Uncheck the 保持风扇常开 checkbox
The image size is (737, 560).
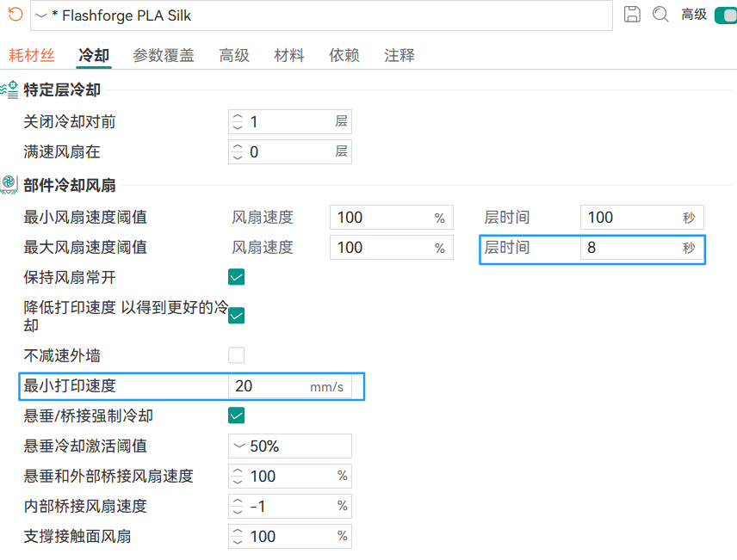point(237,277)
